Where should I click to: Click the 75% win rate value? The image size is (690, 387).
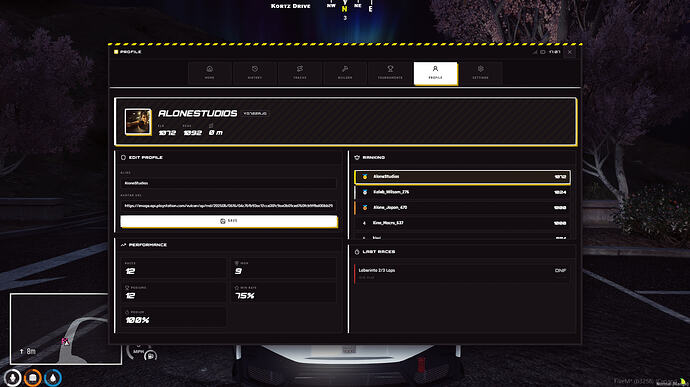point(245,296)
